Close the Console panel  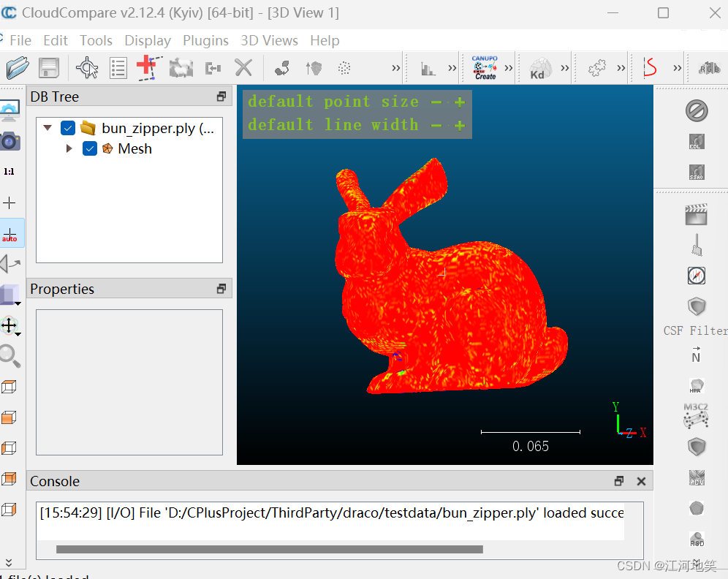641,482
